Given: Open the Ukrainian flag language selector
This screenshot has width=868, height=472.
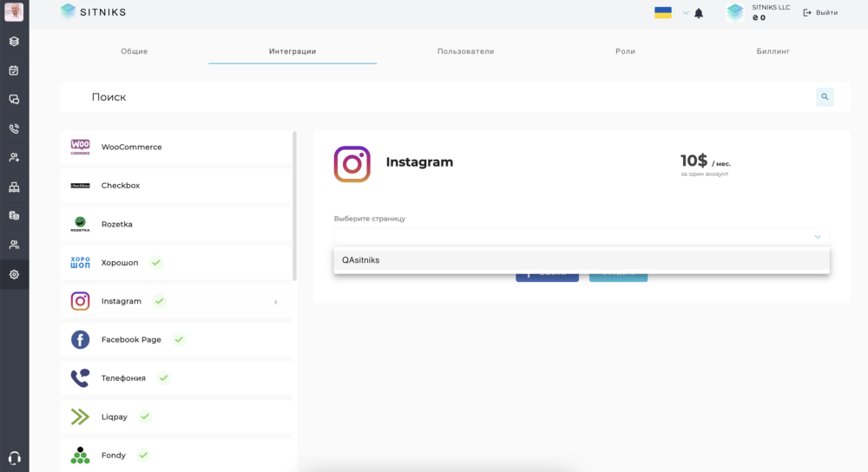Looking at the screenshot, I should coord(663,12).
